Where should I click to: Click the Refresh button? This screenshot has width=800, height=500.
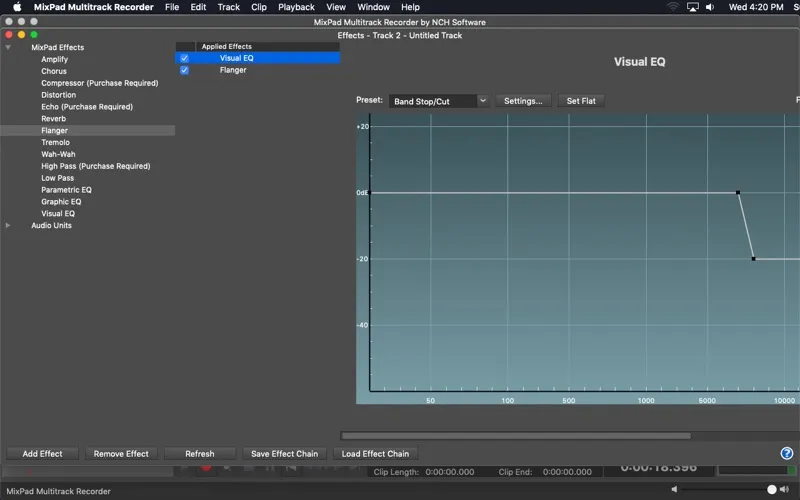[199, 454]
